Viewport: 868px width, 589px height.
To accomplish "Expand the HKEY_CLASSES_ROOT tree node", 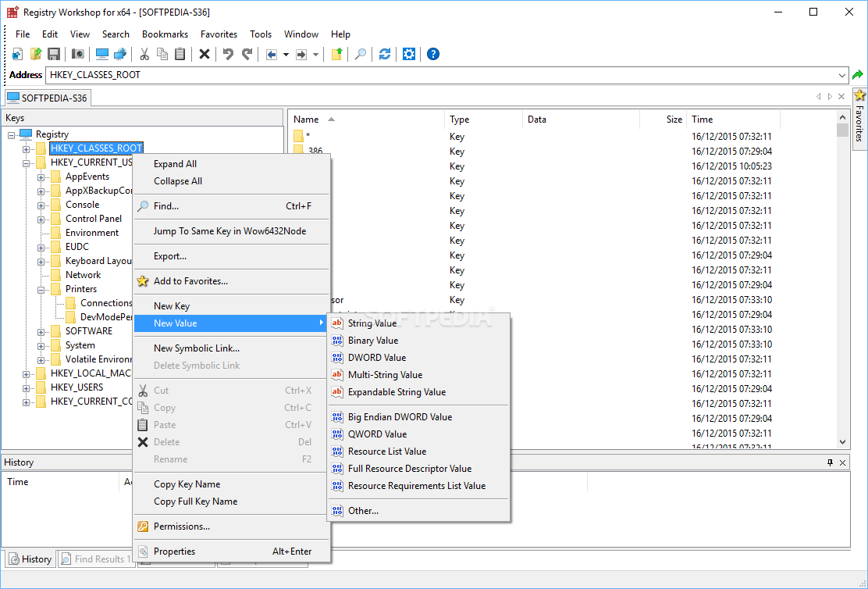I will 26,149.
